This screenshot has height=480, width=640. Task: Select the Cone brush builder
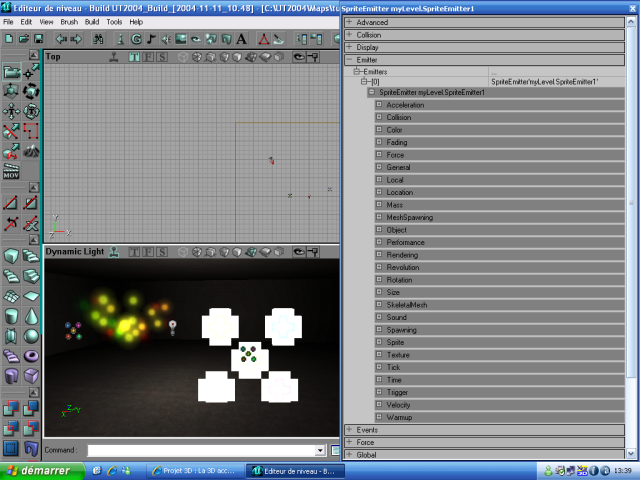31,315
